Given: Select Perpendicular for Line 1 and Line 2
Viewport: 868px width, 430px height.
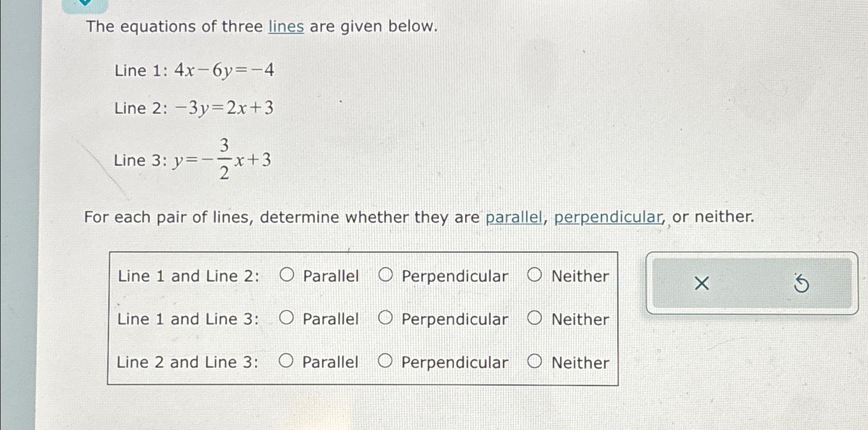Looking at the screenshot, I should (x=385, y=276).
